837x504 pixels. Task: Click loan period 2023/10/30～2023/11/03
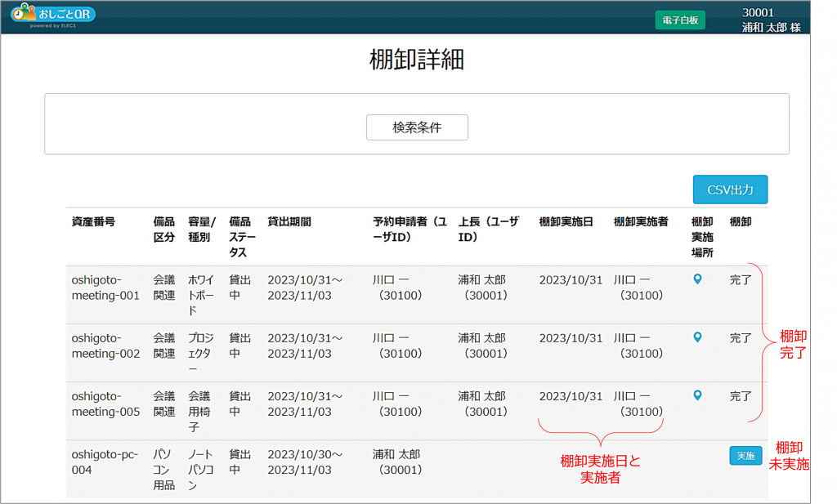[305, 462]
